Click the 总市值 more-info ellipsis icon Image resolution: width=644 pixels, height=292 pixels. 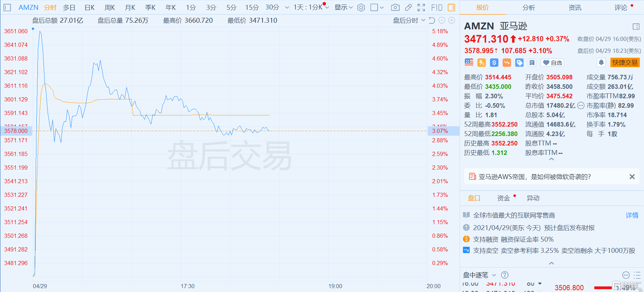[x=581, y=105]
